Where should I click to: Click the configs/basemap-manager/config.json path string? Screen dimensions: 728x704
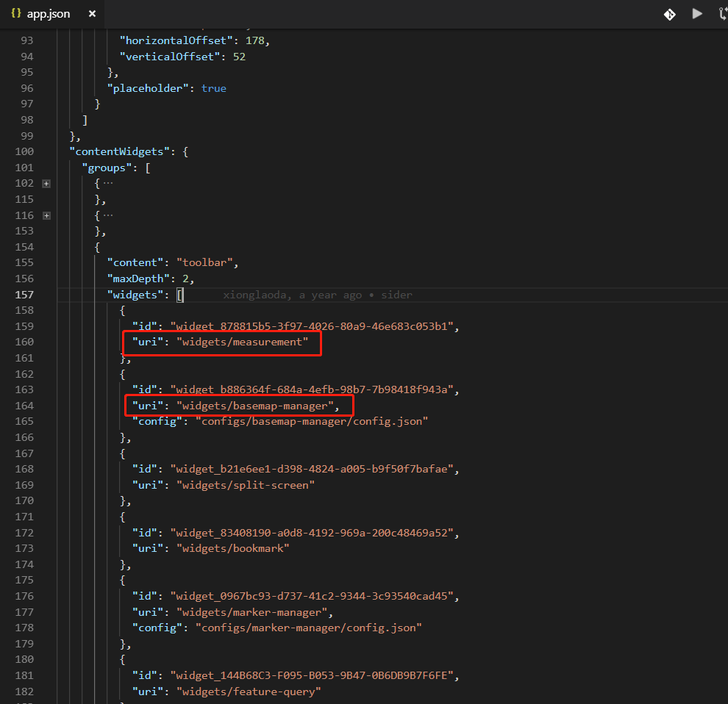[311, 422]
